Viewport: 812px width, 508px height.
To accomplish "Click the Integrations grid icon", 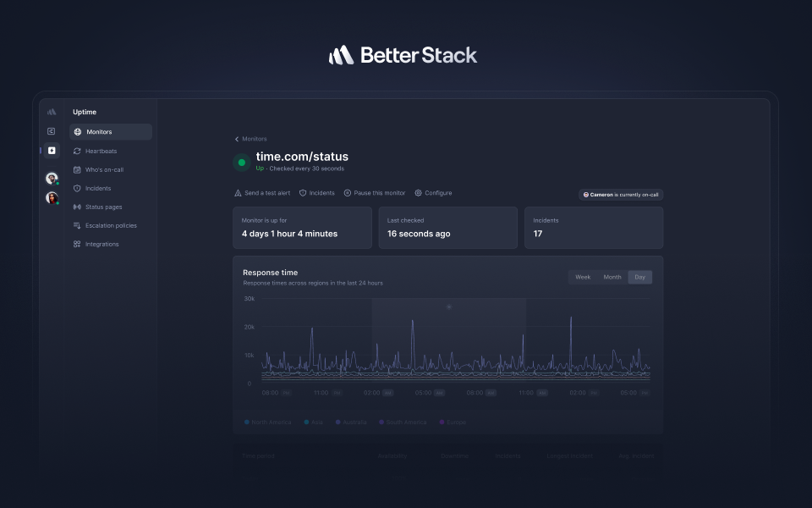I will click(77, 244).
